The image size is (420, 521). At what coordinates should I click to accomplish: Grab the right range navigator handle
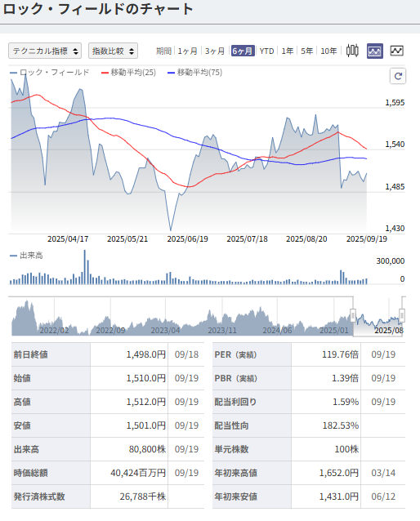click(x=402, y=315)
